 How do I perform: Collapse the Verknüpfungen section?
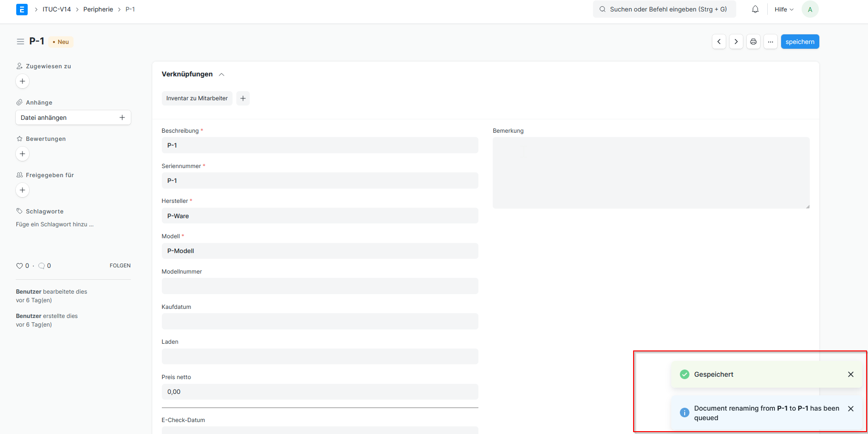[x=222, y=74]
